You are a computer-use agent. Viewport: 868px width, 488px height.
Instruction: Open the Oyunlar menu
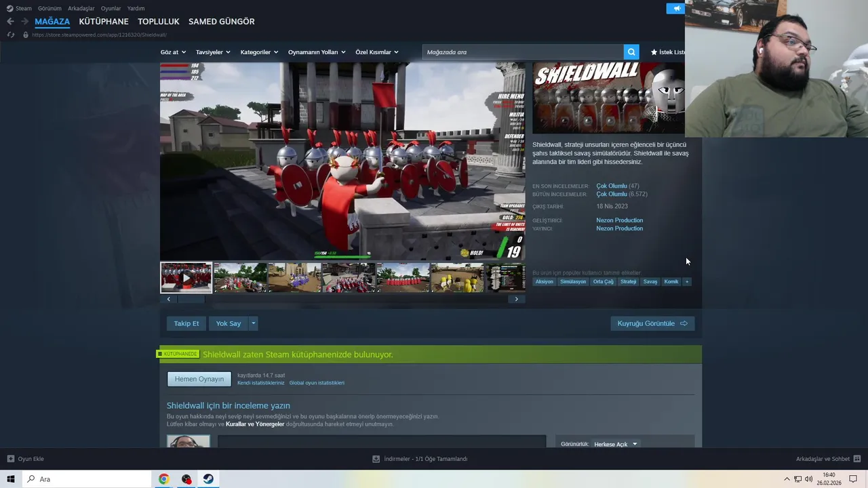(x=111, y=8)
